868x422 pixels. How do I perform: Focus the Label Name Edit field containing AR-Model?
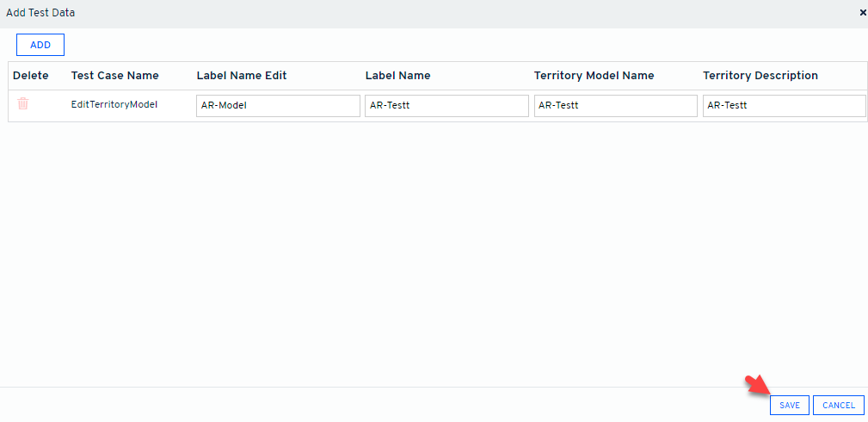[278, 106]
